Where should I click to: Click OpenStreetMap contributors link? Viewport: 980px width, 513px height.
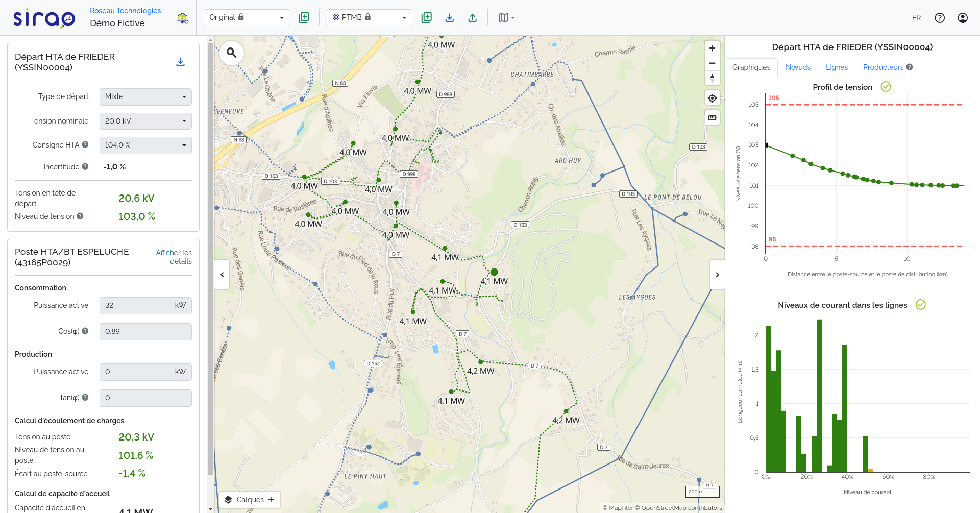[679, 508]
